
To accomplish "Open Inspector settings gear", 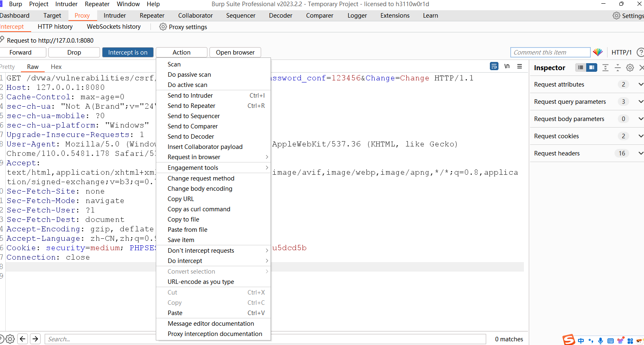I will coord(630,68).
